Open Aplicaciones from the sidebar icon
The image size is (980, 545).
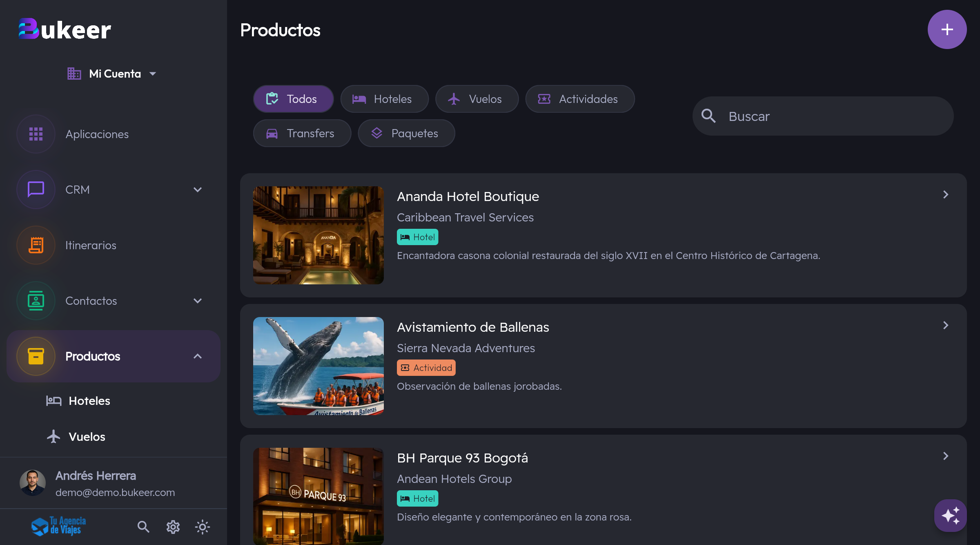(36, 134)
